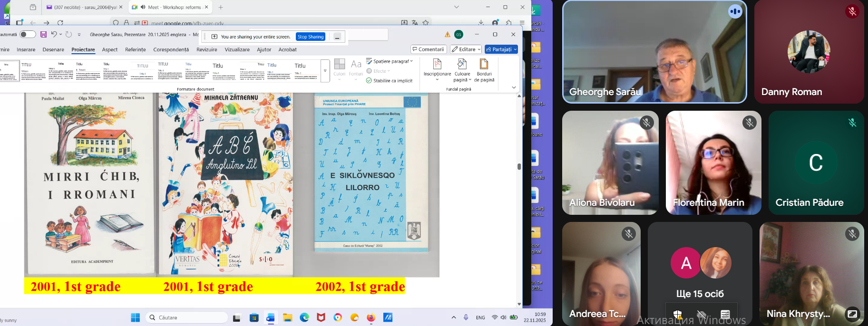Click the Save icon in Word
Image resolution: width=868 pixels, height=326 pixels.
pyautogui.click(x=43, y=34)
